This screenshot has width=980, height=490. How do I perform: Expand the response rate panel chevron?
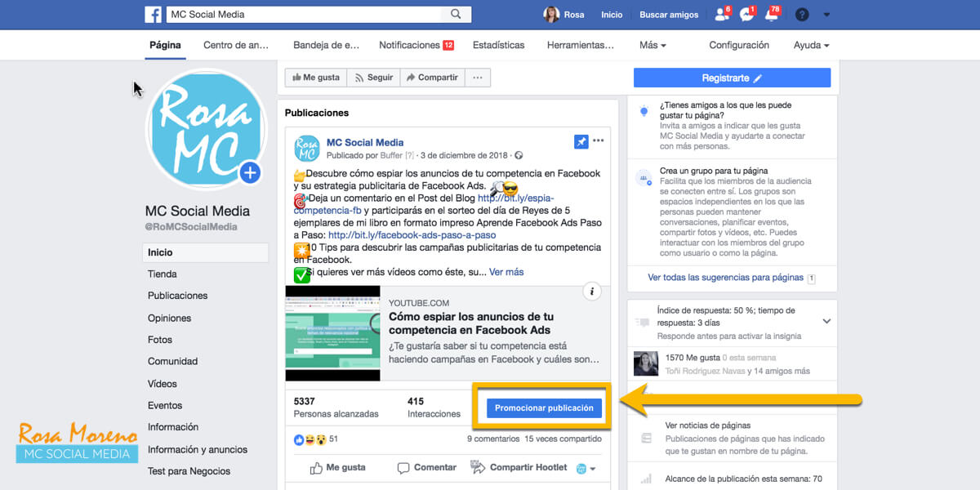[x=826, y=322]
